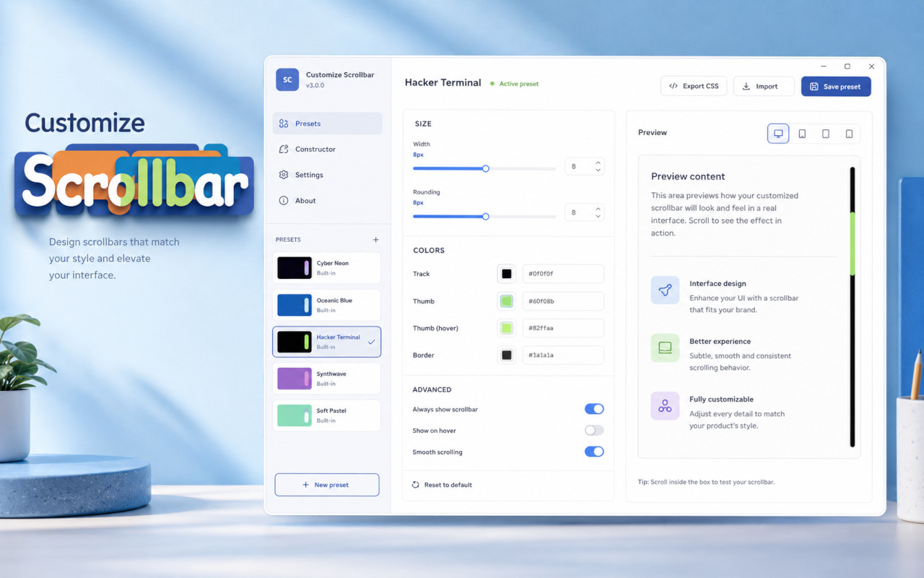924x578 pixels.
Task: Select the desktop preview device icon
Action: coord(778,134)
